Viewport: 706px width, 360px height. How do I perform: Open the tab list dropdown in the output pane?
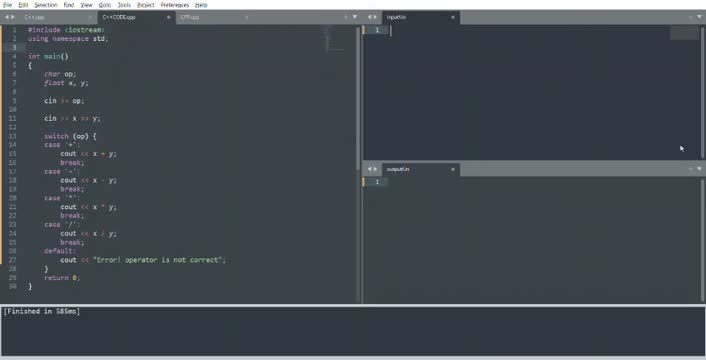[699, 169]
